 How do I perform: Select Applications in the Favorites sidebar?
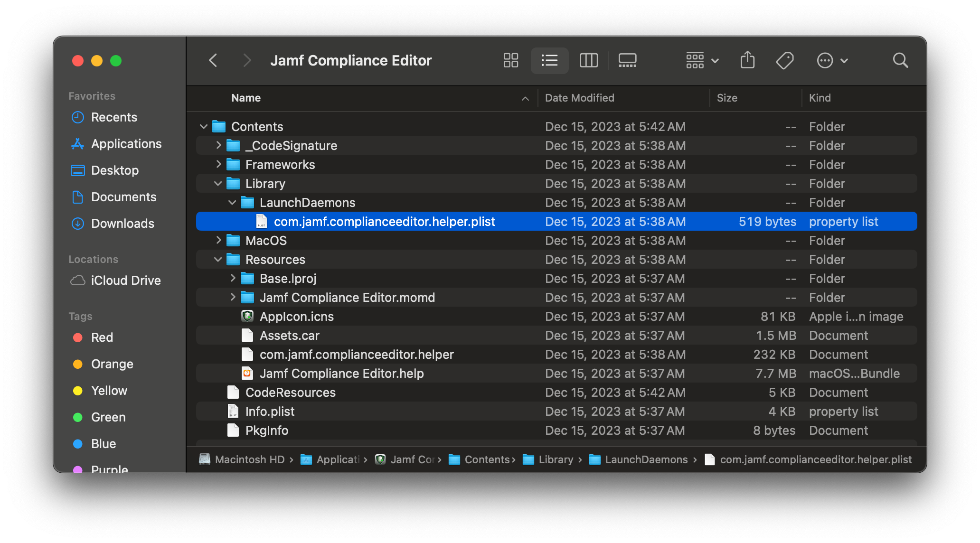[x=126, y=143]
